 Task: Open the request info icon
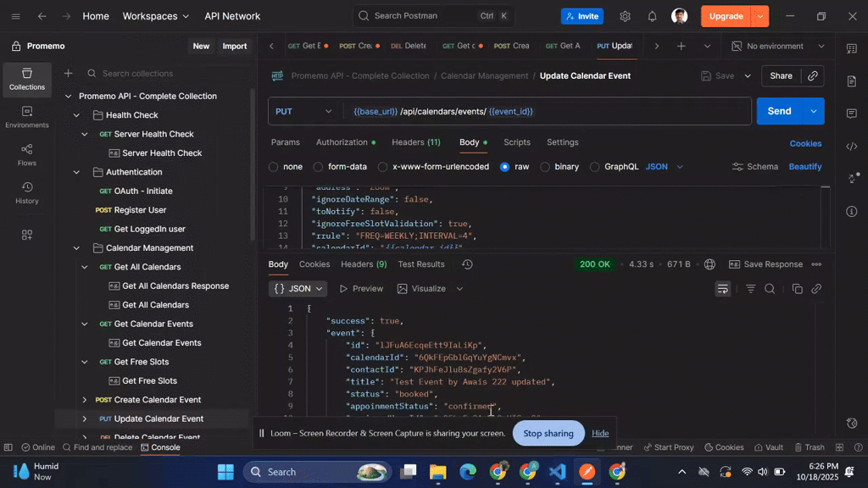click(x=851, y=211)
